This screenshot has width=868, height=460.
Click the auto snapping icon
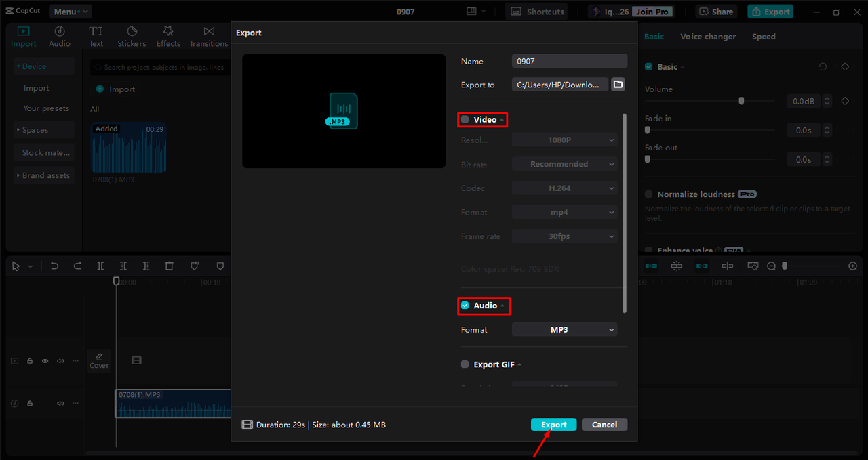click(x=676, y=266)
